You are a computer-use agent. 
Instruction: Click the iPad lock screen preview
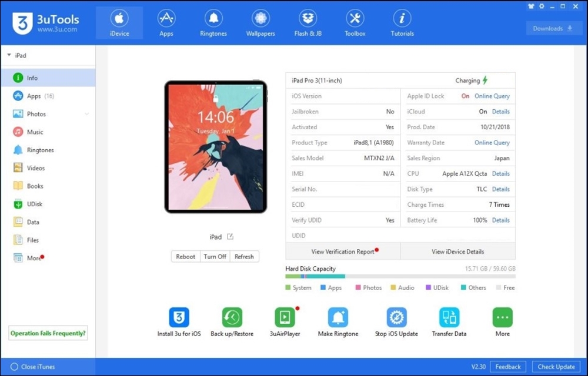coord(216,147)
